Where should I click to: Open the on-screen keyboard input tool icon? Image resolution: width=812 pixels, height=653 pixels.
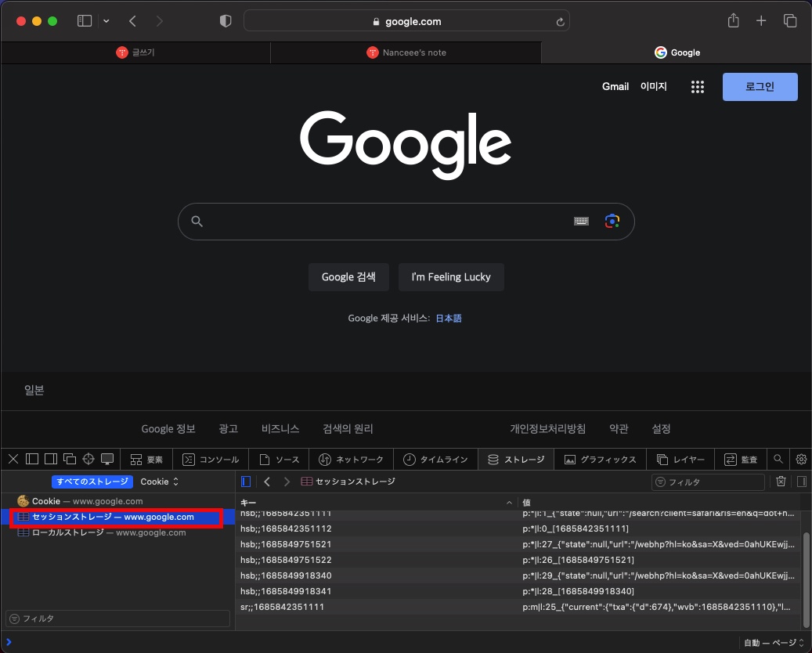pyautogui.click(x=581, y=221)
